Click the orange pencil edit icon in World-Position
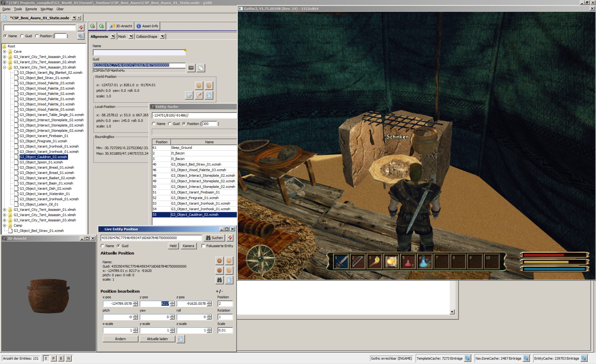596x364 pixels. (199, 95)
